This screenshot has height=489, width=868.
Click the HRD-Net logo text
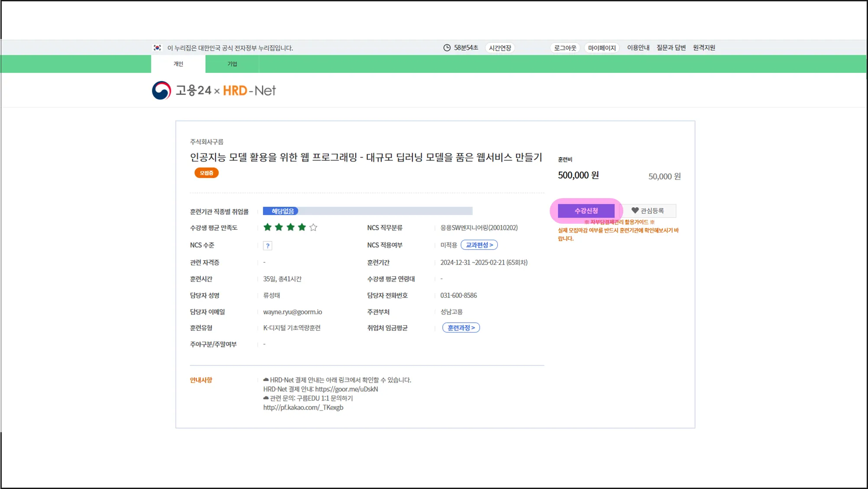pos(249,91)
